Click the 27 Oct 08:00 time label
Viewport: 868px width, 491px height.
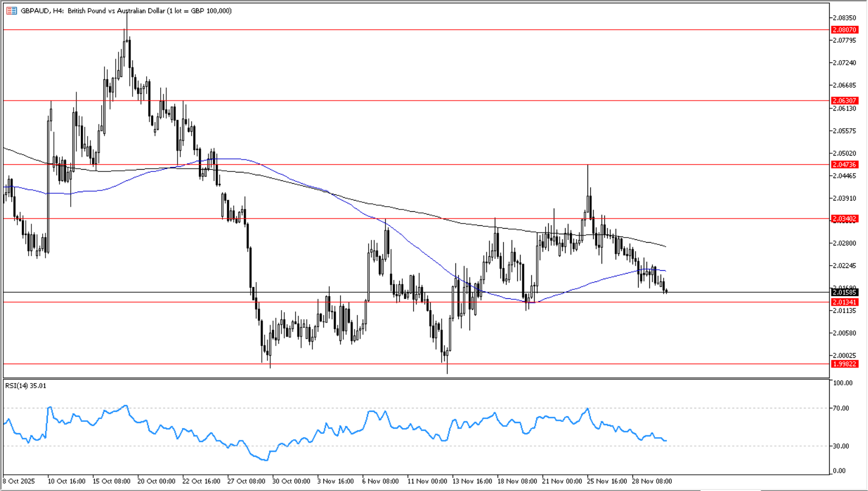(246, 481)
